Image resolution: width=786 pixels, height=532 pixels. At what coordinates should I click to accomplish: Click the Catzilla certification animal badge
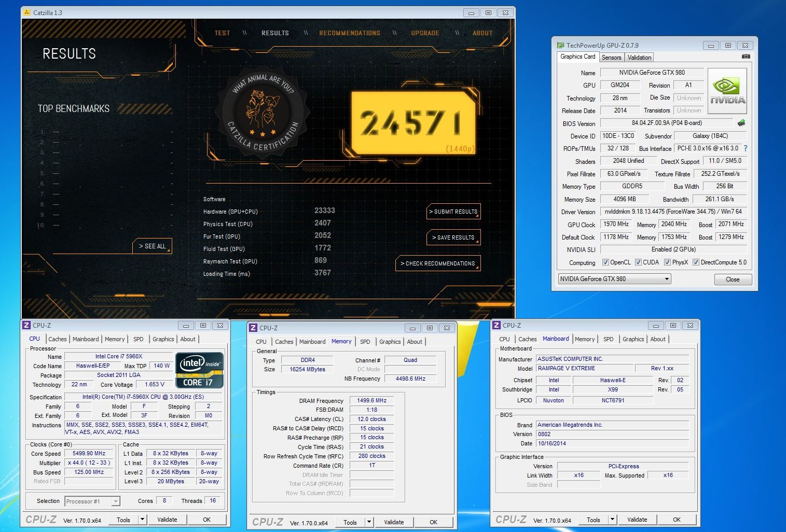(263, 113)
